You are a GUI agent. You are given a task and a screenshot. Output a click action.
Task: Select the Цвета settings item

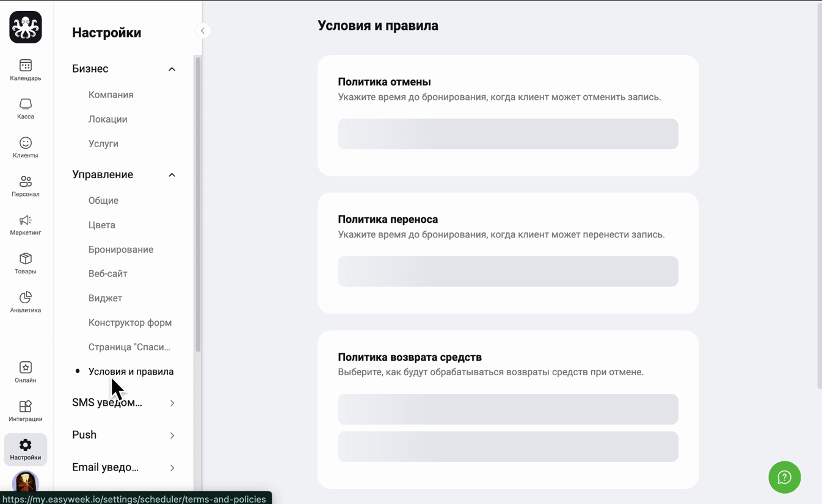102,225
